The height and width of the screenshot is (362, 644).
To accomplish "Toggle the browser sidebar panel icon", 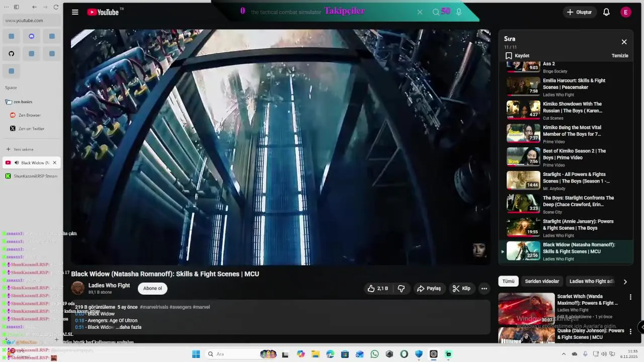I will point(16,7).
